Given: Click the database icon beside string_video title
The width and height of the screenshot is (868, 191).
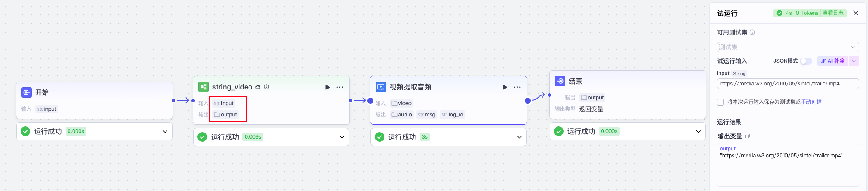Looking at the screenshot, I should [x=258, y=87].
